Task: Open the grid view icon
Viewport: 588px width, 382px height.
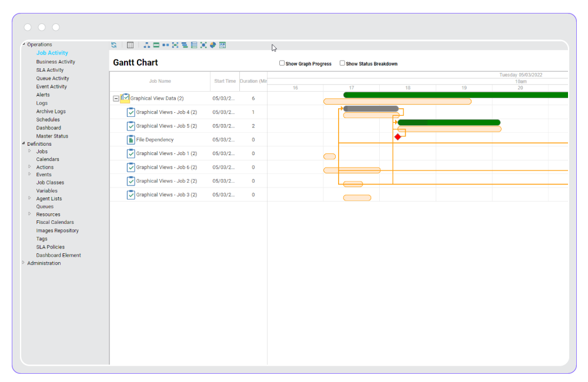Action: 129,45
